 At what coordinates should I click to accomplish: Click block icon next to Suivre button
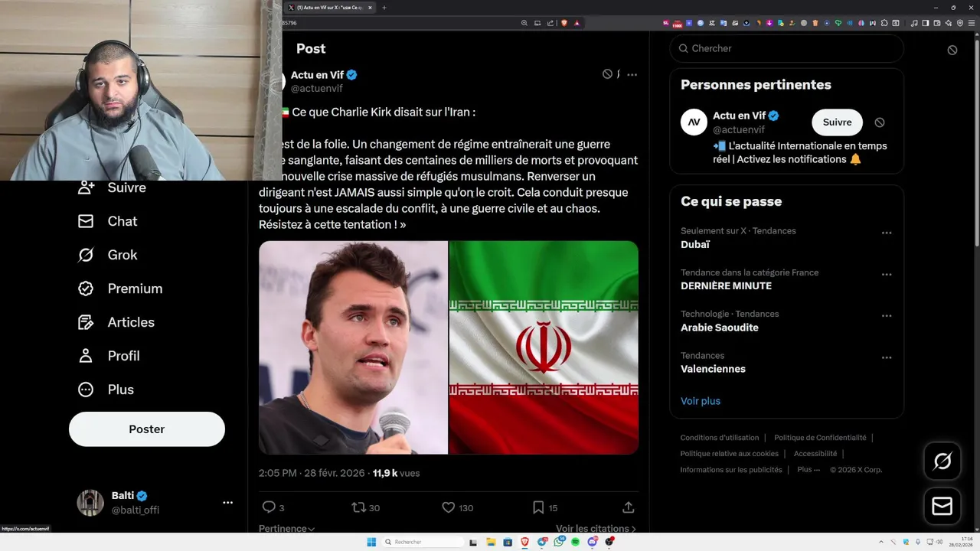pyautogui.click(x=880, y=122)
